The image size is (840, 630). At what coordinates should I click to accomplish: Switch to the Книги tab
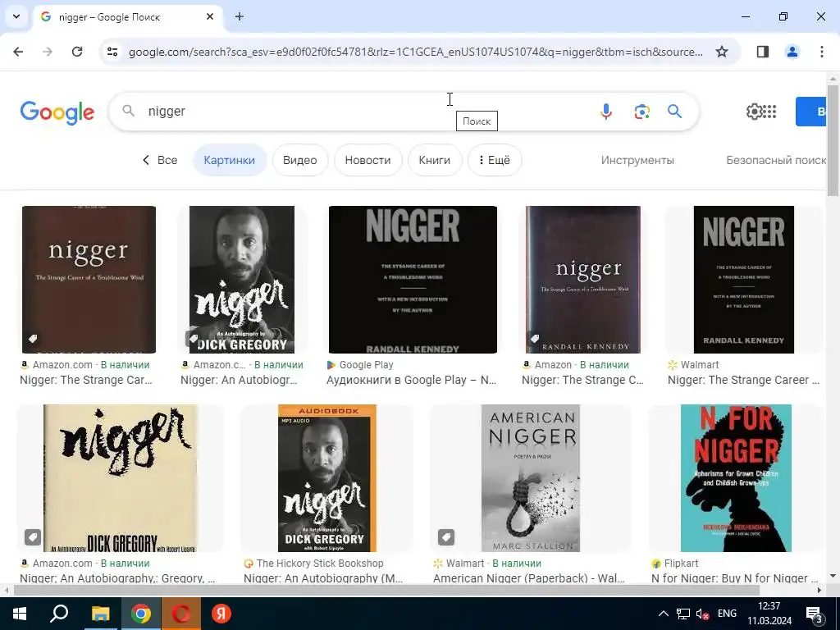coord(435,160)
